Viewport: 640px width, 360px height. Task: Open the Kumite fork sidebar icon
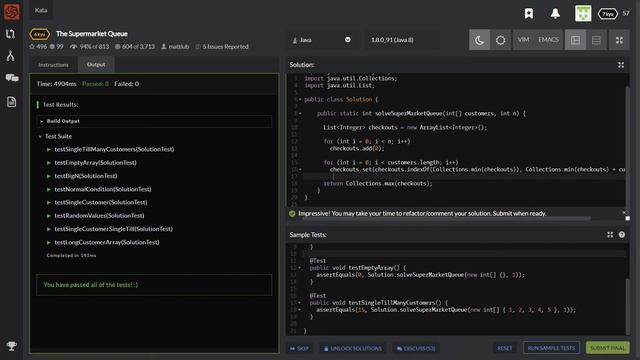click(11, 56)
